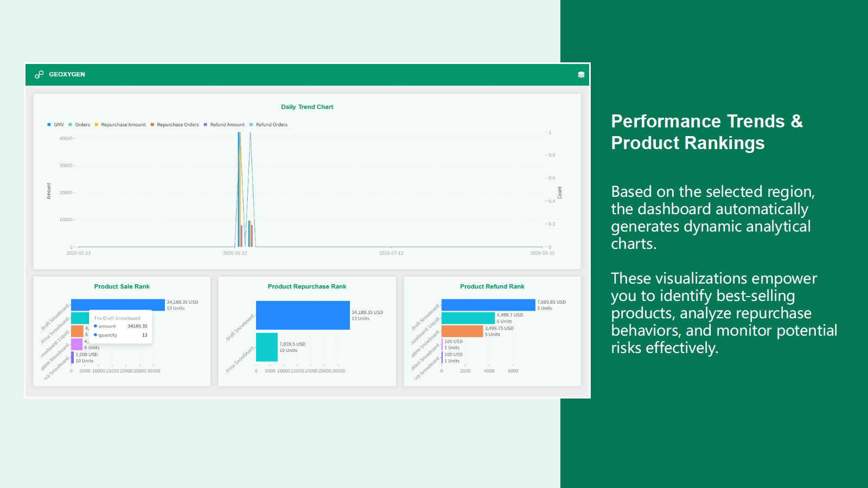This screenshot has height=488, width=868.
Task: Click orange 3,499.75 USD refund bar
Action: [x=462, y=331]
